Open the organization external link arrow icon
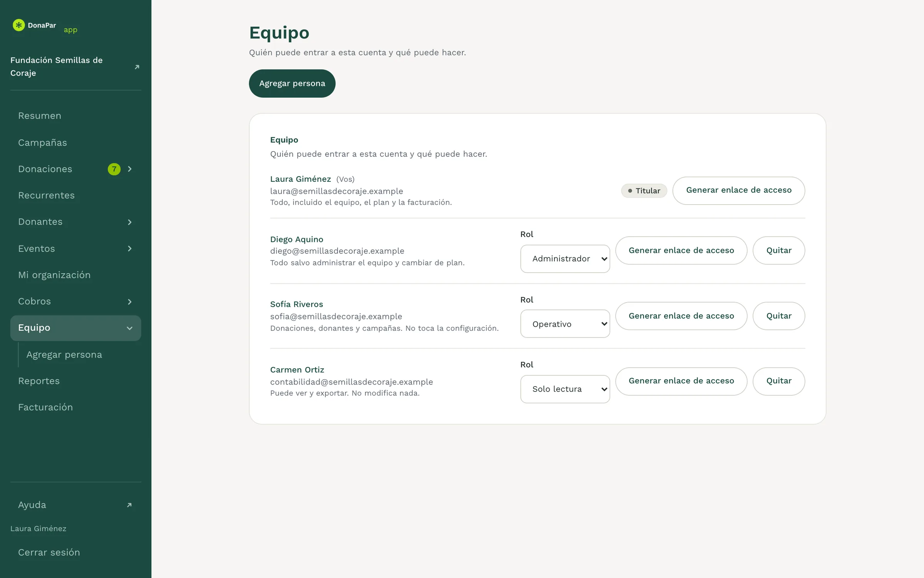The image size is (924, 578). click(x=137, y=67)
